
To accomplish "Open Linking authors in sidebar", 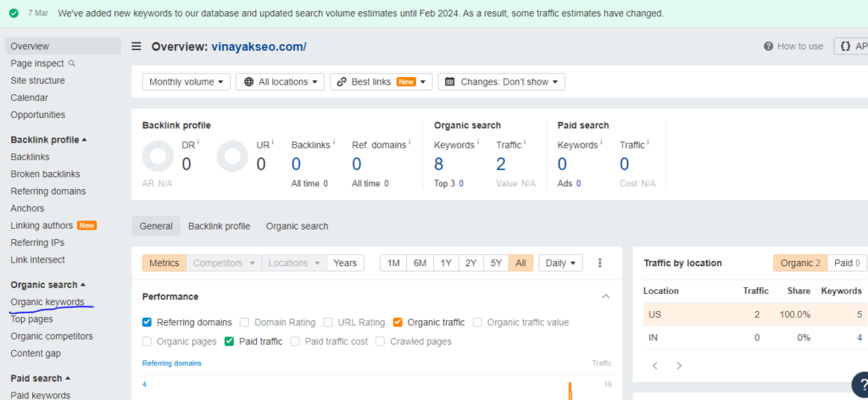I will 42,225.
